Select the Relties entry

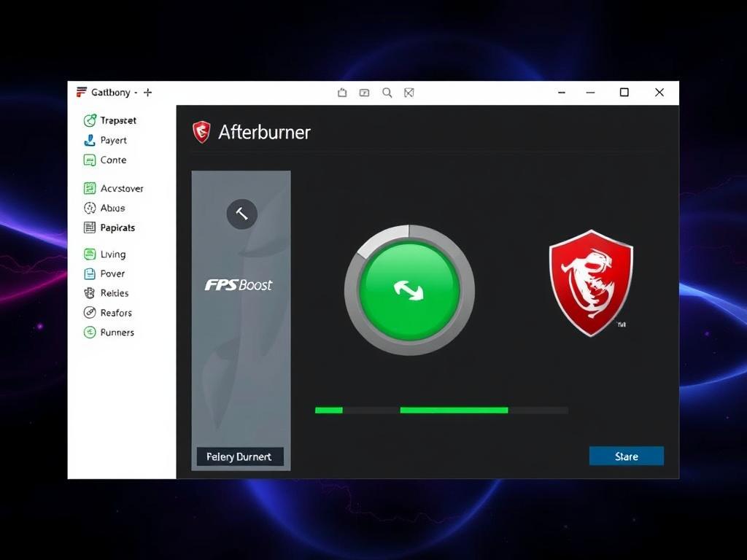[x=115, y=293]
